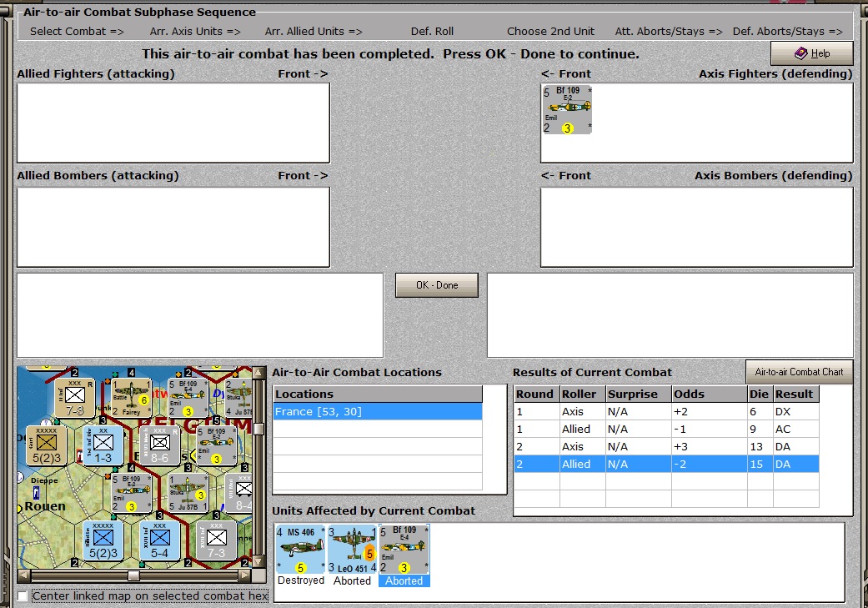Click the Fairey Battle counter on the map
The width and height of the screenshot is (868, 608).
tap(131, 398)
